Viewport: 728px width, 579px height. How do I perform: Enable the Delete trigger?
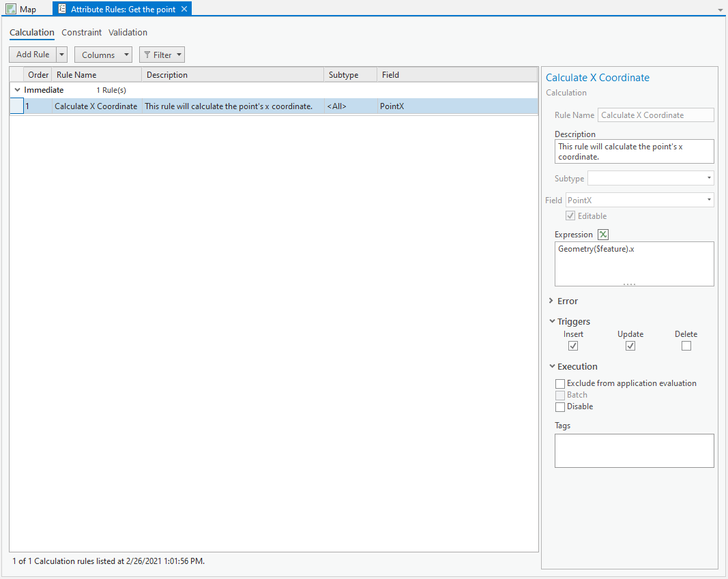686,345
